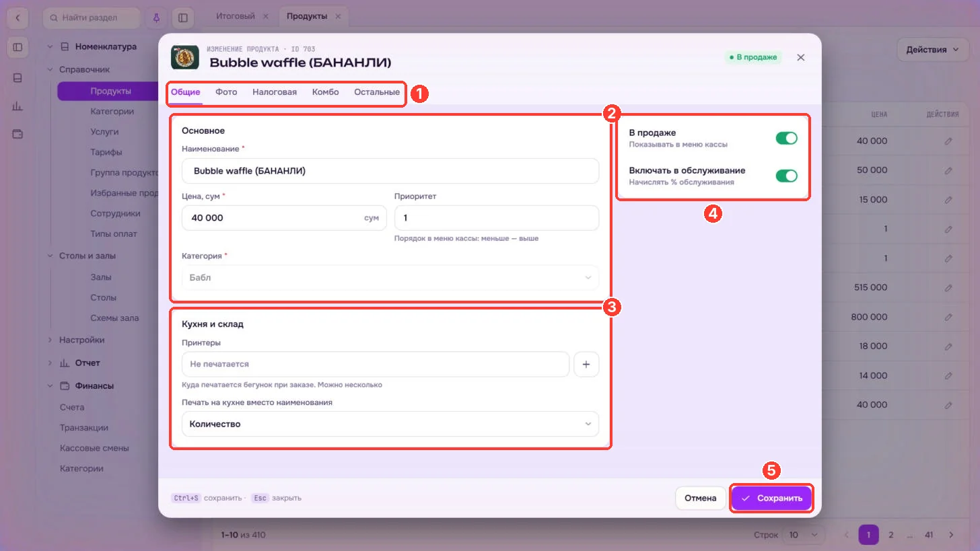Viewport: 980px width, 551px height.
Task: Toggle the 'Включать в обслуживание' switch
Action: tap(786, 176)
